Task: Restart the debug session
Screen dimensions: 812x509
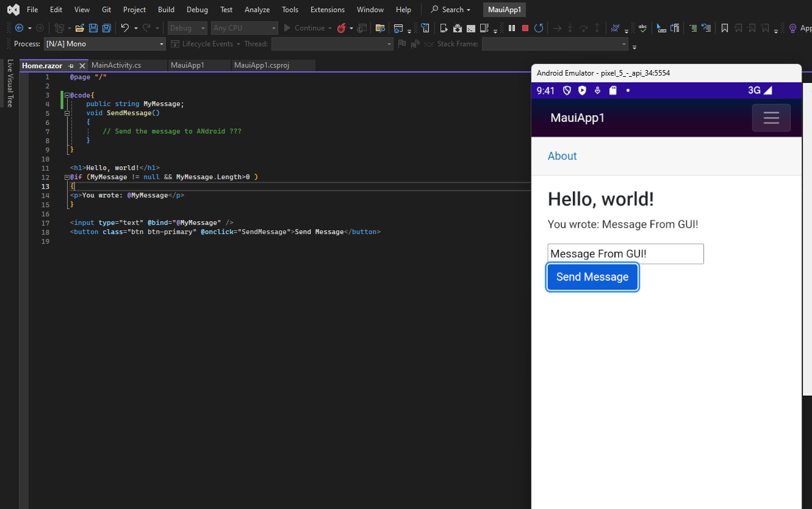Action: click(539, 28)
